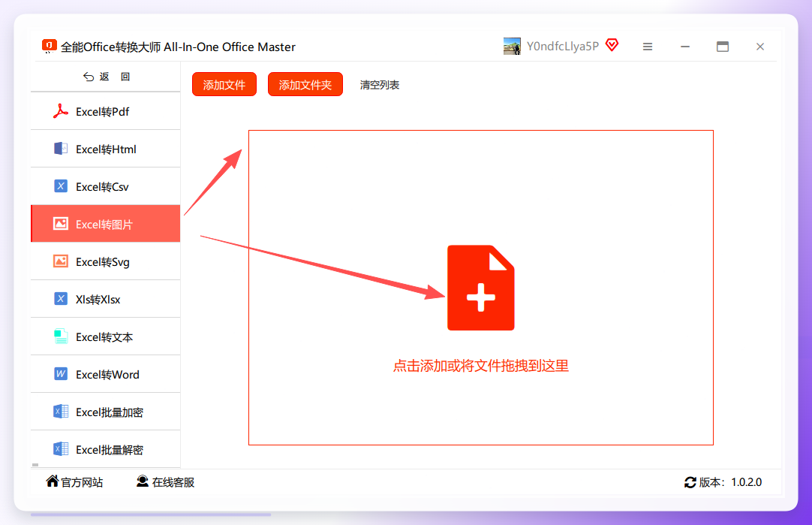Minimize the Office Master window
The width and height of the screenshot is (812, 525).
click(x=684, y=47)
